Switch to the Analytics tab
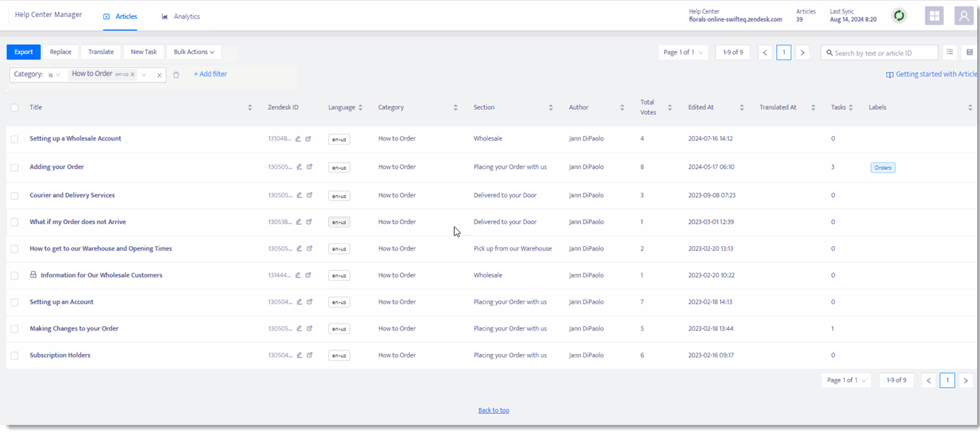Viewport: 980px width, 432px height. pos(181,16)
